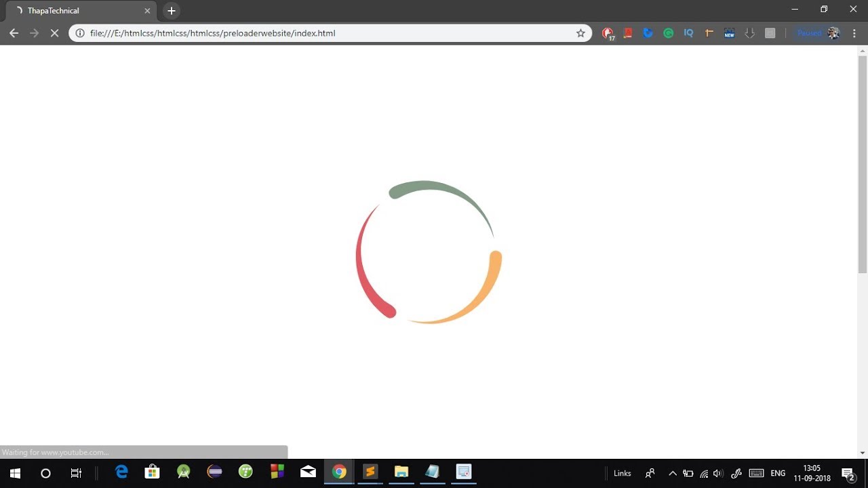
Task: Open the grey download arrow extension
Action: pyautogui.click(x=750, y=33)
